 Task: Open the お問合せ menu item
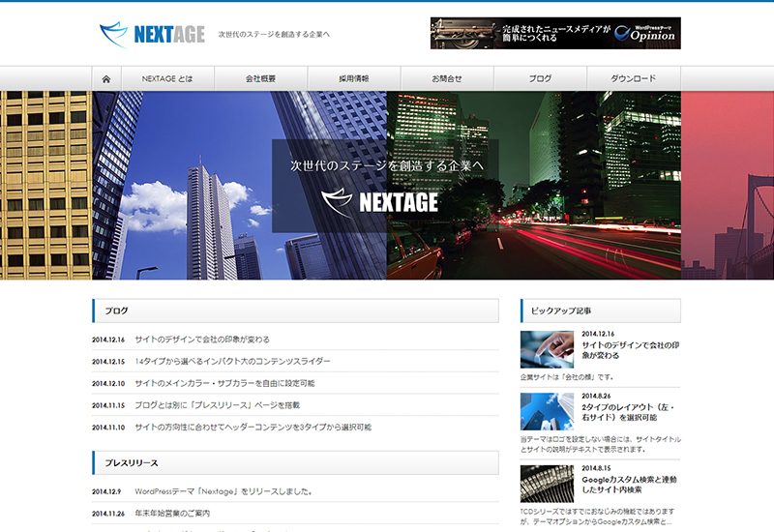tap(447, 79)
